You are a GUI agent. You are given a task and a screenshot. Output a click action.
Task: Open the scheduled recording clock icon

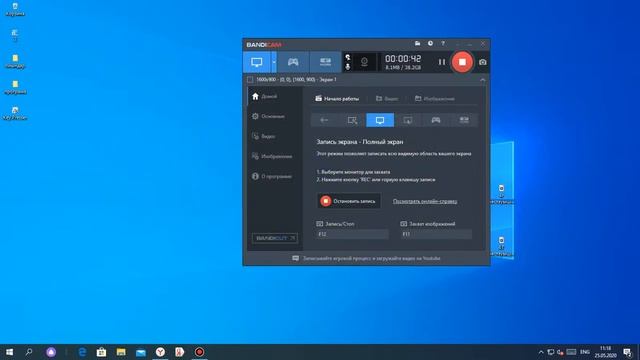coord(430,43)
